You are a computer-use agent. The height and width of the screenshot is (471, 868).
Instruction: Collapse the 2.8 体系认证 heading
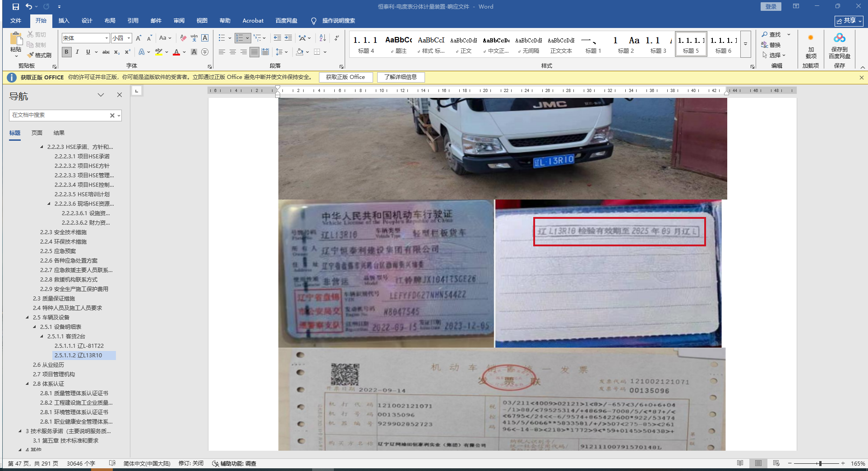pos(27,383)
